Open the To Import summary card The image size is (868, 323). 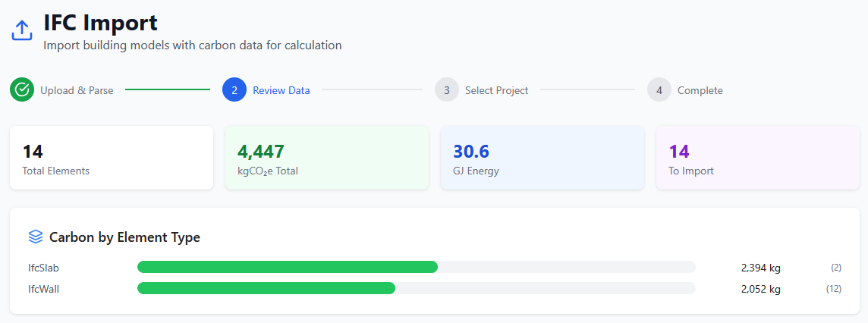coord(757,158)
